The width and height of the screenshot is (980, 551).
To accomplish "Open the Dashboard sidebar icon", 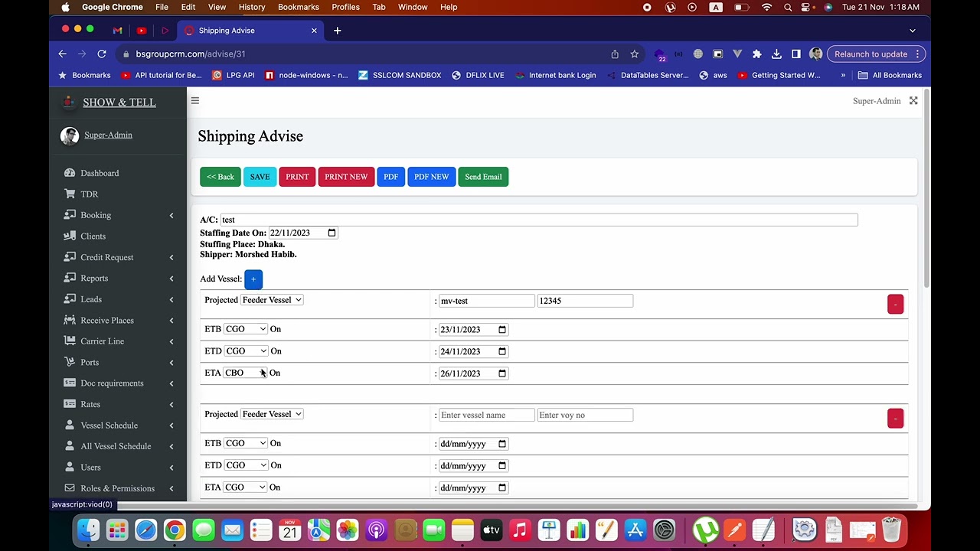I will point(70,173).
